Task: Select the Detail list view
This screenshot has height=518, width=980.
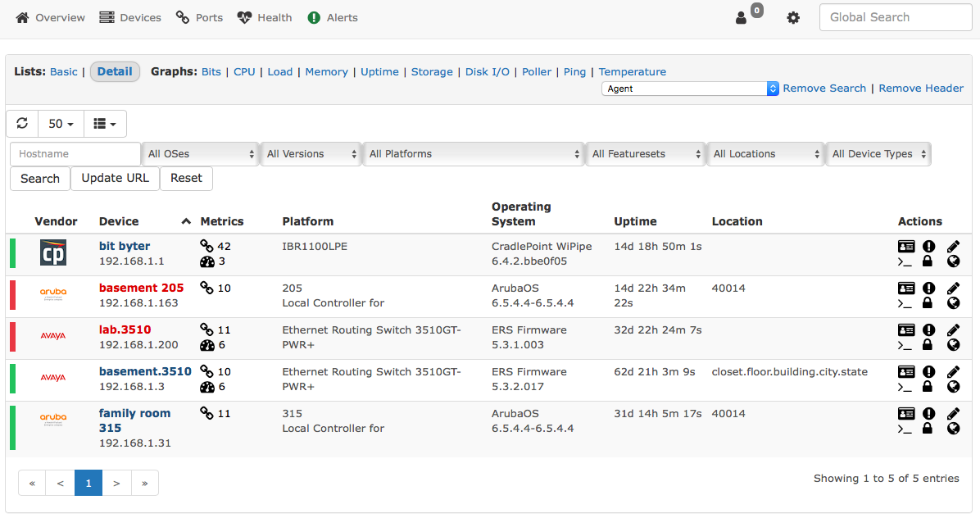Action: (115, 72)
